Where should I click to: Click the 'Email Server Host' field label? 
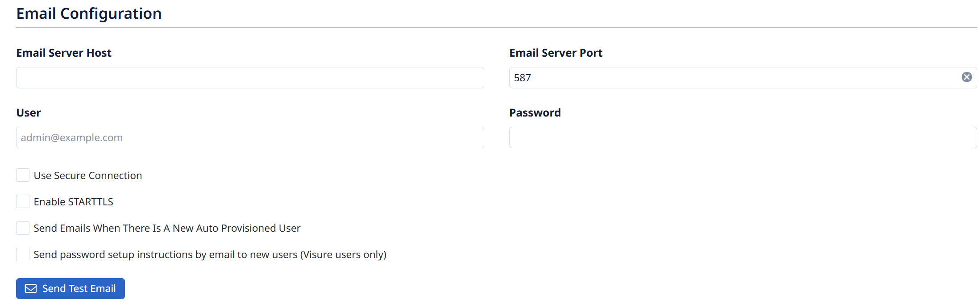click(64, 53)
